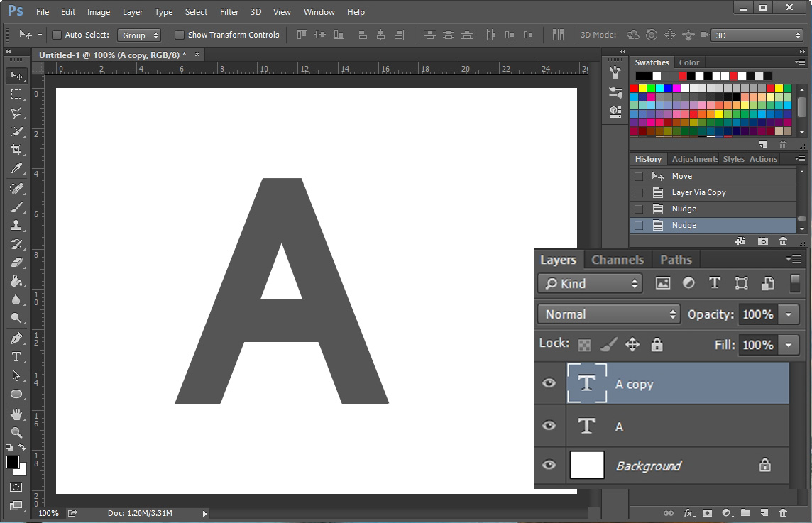Select the Dodge tool

(16, 318)
